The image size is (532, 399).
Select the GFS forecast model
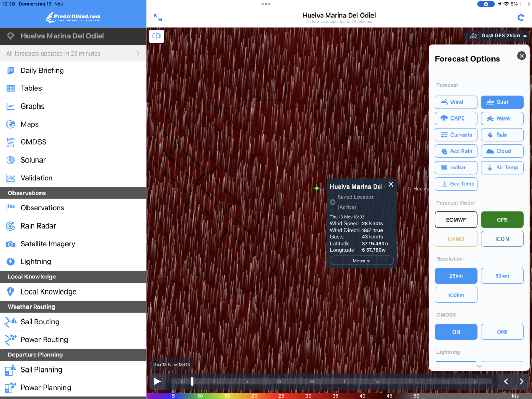click(502, 220)
